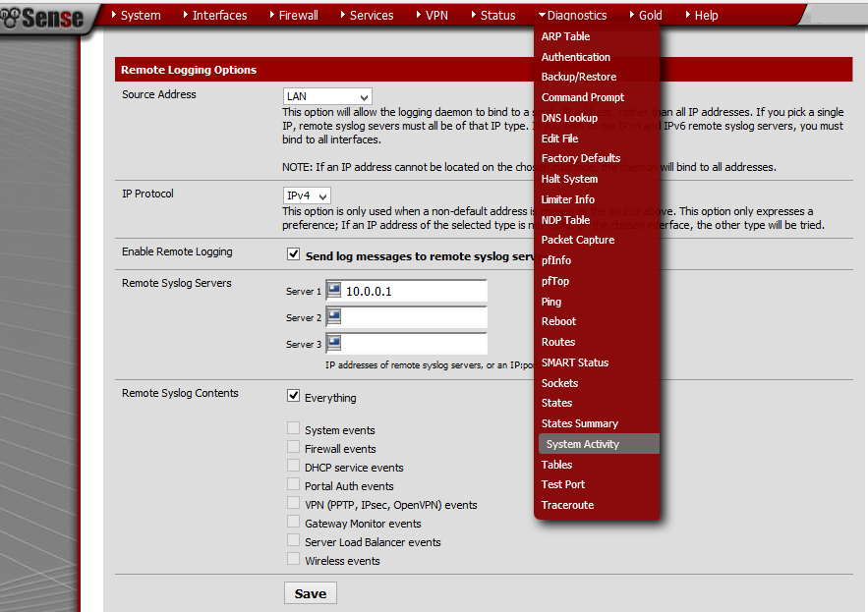The height and width of the screenshot is (612, 868).
Task: Focus the Server 2 input field
Action: tap(406, 317)
